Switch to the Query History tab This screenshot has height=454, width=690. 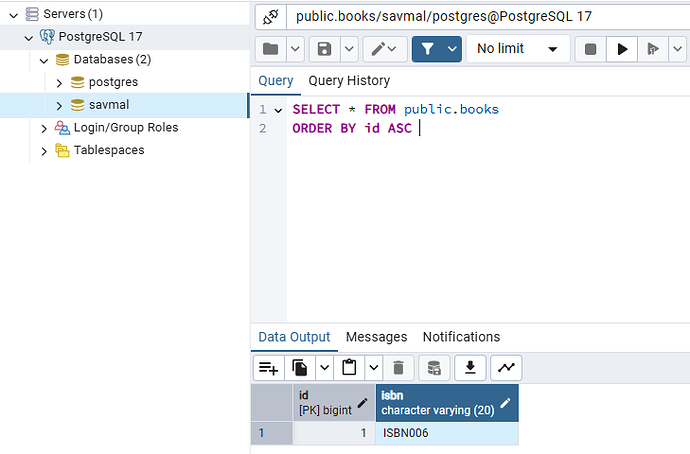click(x=349, y=81)
